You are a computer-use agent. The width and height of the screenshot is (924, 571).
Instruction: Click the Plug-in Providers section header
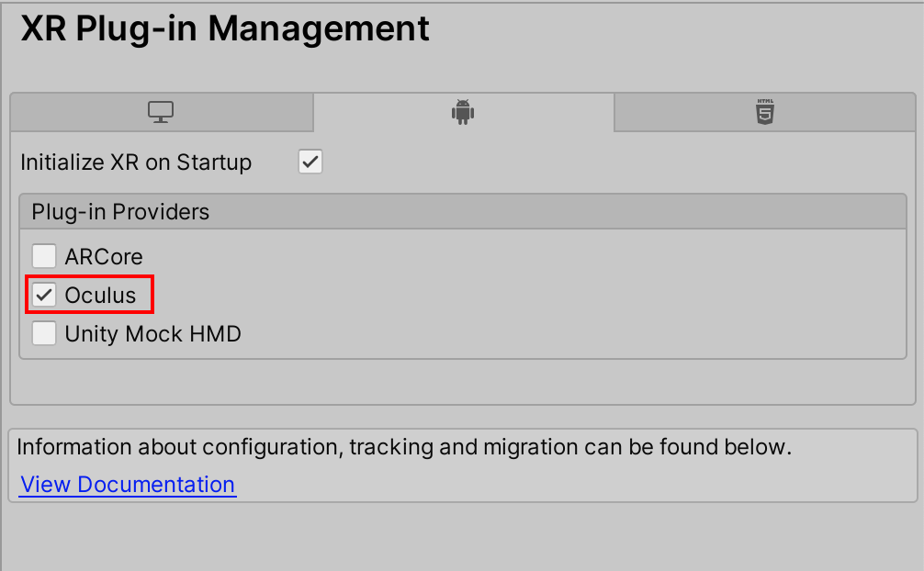tap(120, 212)
